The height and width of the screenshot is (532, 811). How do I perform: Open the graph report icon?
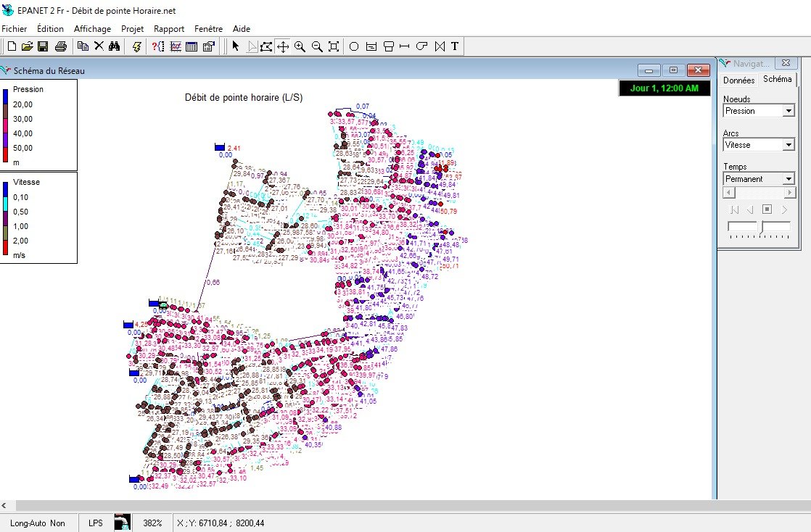176,46
